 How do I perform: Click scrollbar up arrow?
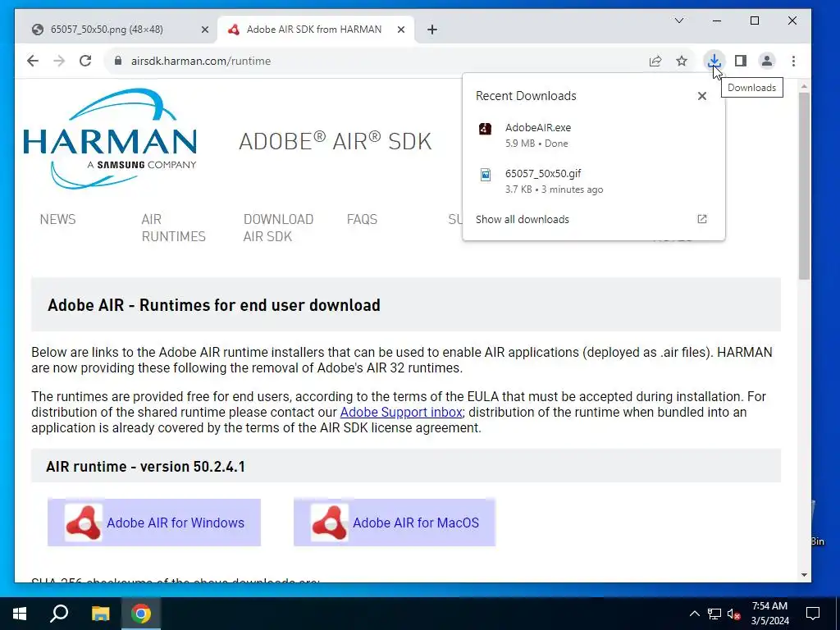804,86
